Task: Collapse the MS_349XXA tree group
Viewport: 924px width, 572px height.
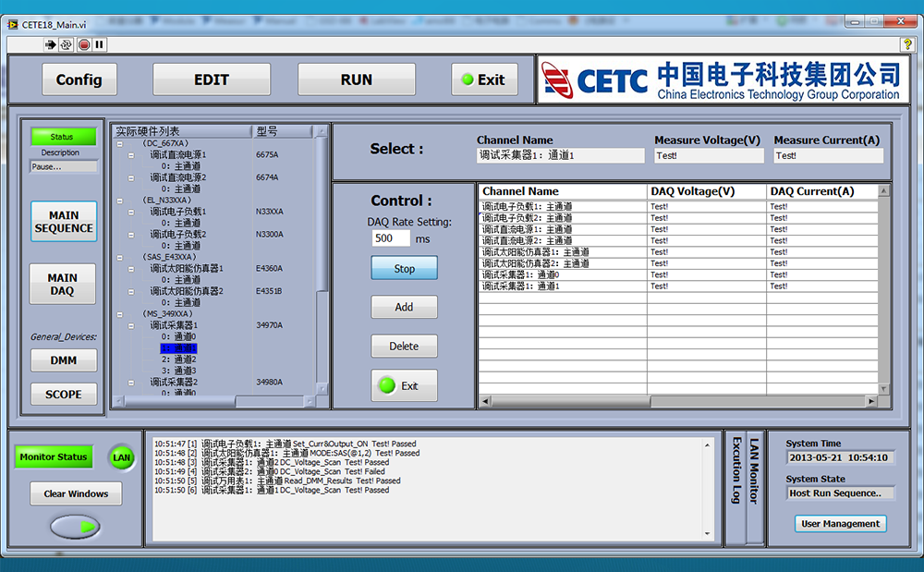Action: tap(120, 314)
